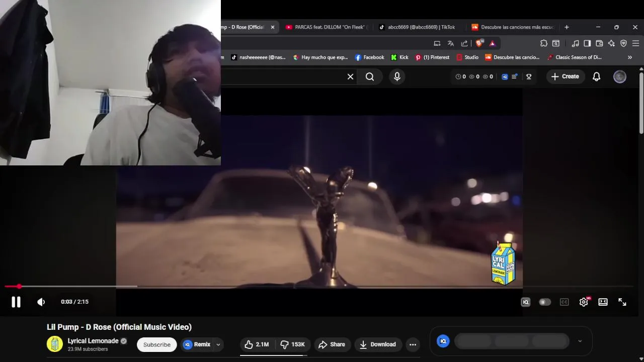Image resolution: width=644 pixels, height=362 pixels.
Task: Show more bookmarks chevron
Action: tap(629, 57)
